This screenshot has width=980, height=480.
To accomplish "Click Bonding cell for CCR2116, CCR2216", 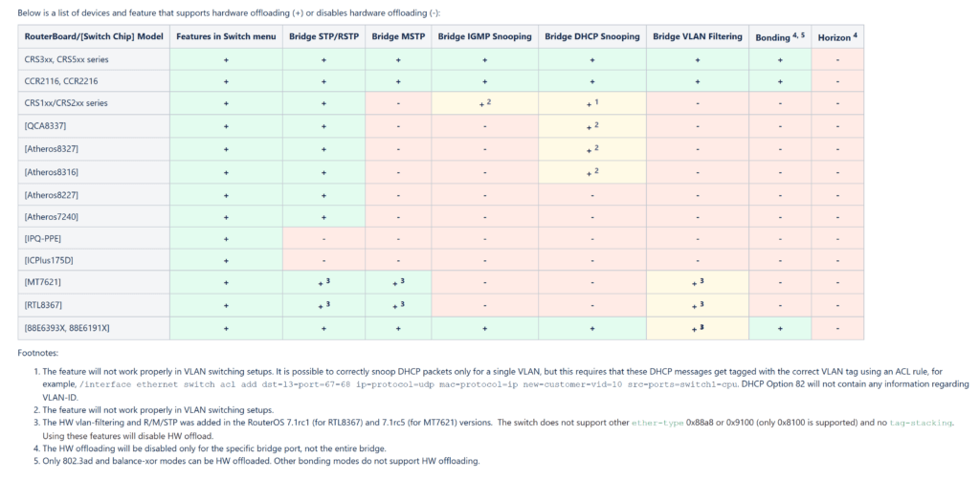I will point(780,82).
